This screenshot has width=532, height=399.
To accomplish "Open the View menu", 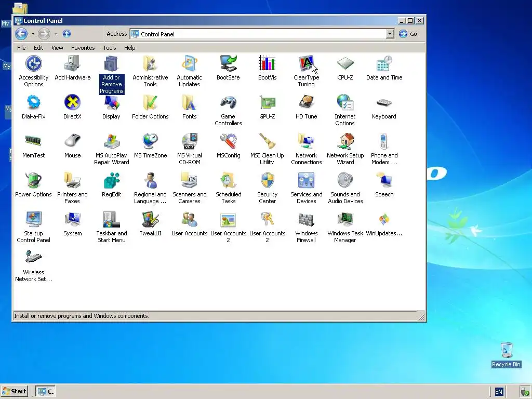I will (57, 48).
